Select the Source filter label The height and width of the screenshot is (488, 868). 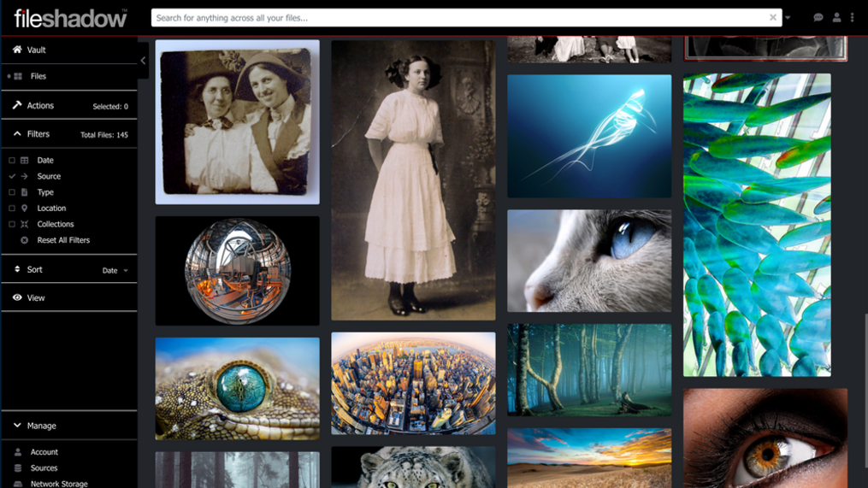point(49,176)
